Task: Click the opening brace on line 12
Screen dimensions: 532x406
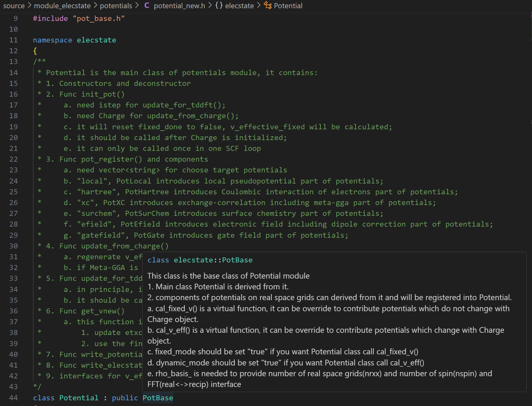Action: point(35,51)
